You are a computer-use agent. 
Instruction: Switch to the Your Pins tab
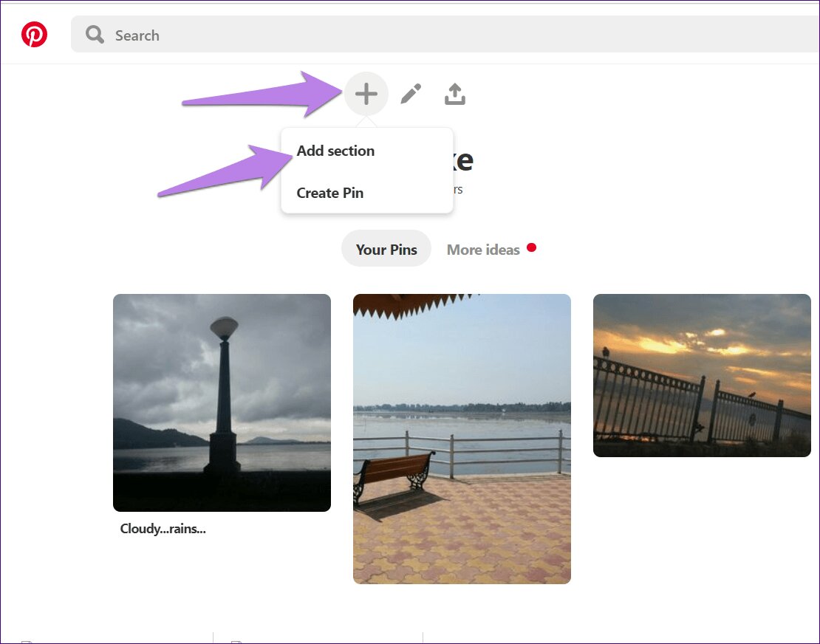tap(386, 249)
